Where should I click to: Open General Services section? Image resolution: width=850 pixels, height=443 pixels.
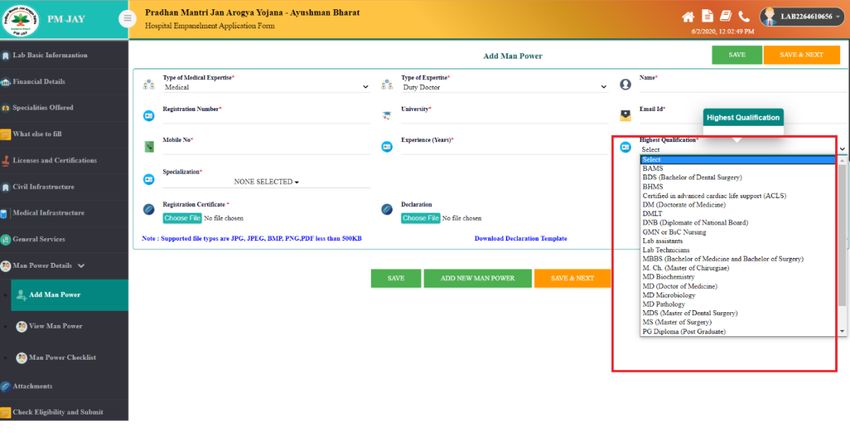pos(64,239)
